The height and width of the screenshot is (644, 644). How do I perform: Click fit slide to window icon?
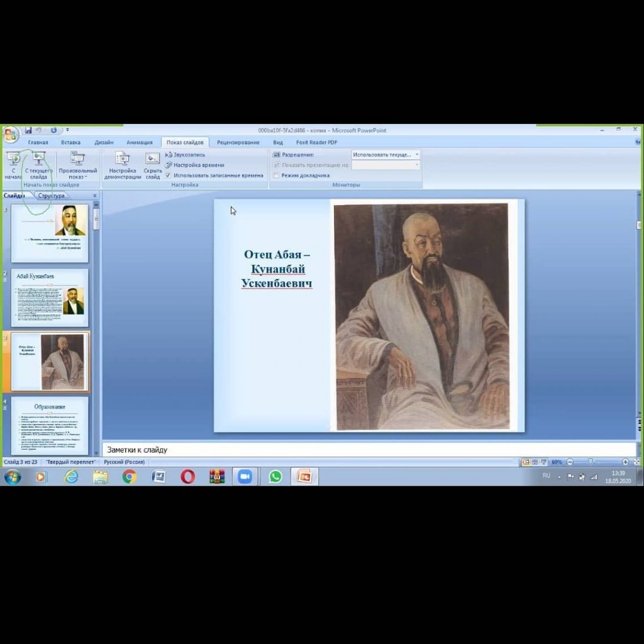636,462
